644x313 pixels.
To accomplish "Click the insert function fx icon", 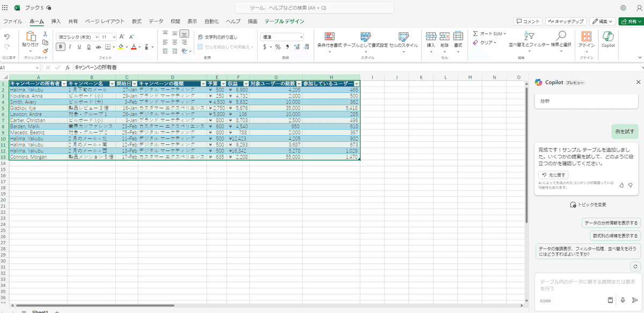I will tap(68, 68).
